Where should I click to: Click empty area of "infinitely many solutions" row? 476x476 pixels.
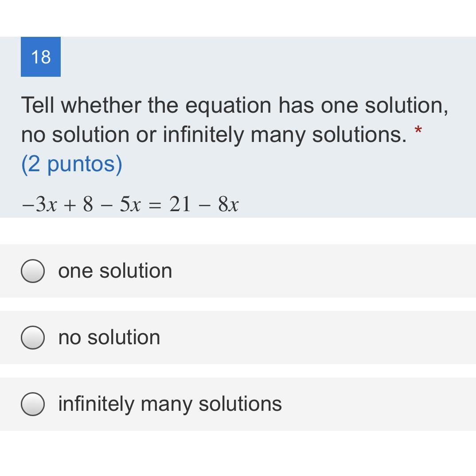[377, 404]
